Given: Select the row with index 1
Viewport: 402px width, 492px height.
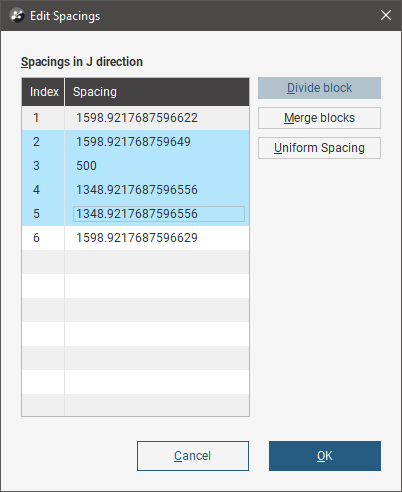Looking at the screenshot, I should point(135,118).
